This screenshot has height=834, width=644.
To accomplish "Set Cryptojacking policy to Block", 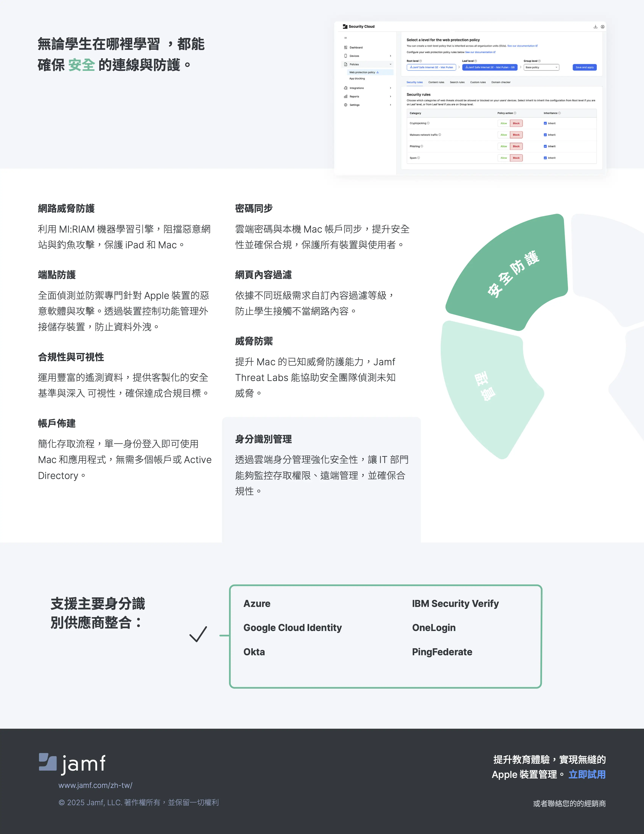I will coord(516,123).
